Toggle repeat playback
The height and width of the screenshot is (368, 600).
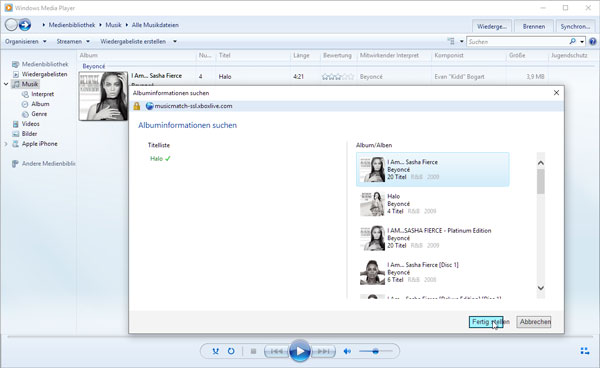tap(231, 351)
